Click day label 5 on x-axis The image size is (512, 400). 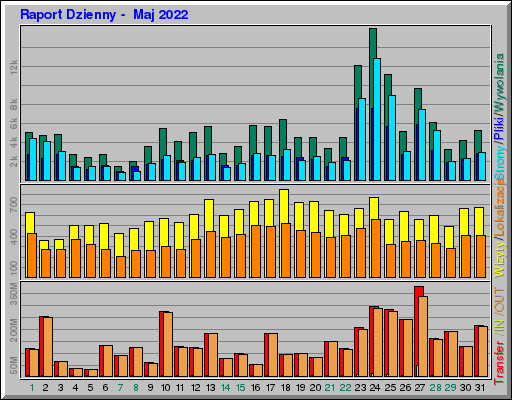point(90,388)
